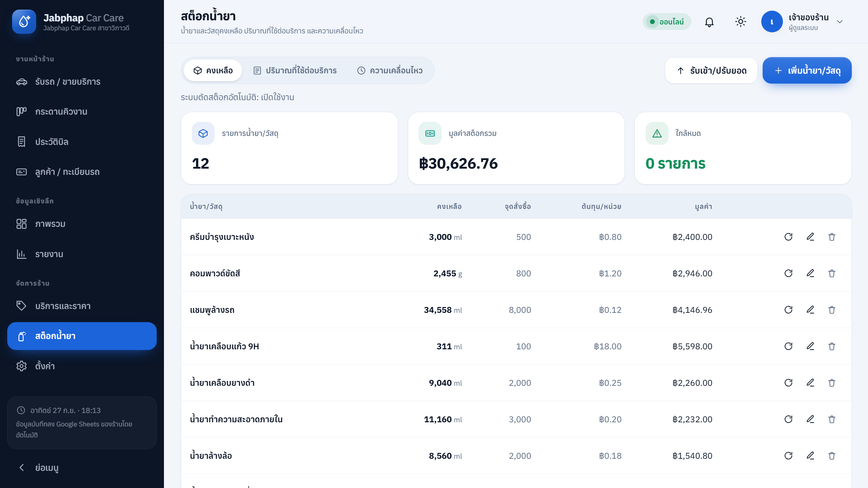Screen dimensions: 868x488
Task: Click the refresh icon for น้ำยาเคลือบแก้ว 9H
Action: pos(788,346)
